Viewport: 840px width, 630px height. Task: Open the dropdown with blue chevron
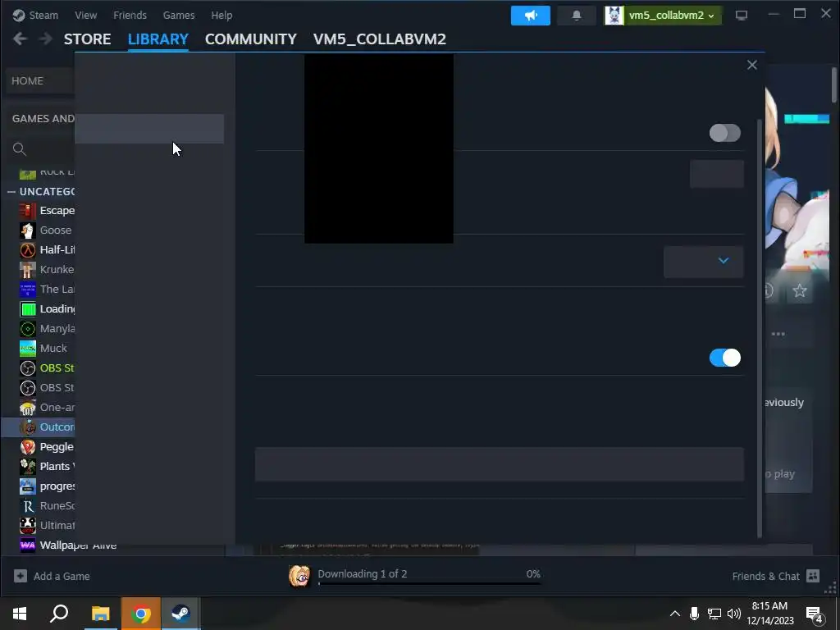click(x=703, y=262)
